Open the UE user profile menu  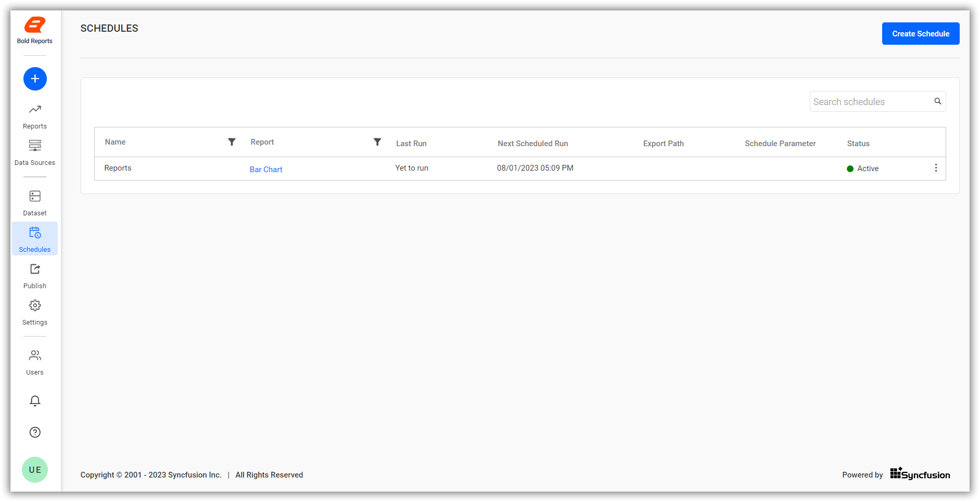coord(34,469)
